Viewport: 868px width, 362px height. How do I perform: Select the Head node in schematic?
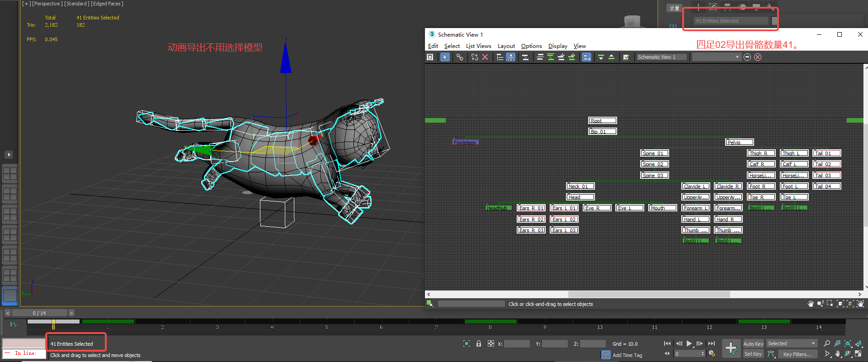(x=580, y=197)
